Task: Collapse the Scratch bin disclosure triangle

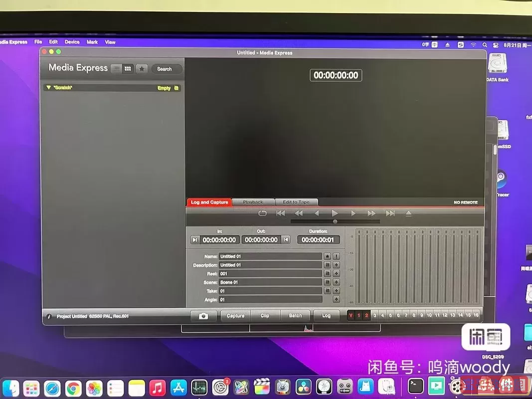Action: coord(48,88)
